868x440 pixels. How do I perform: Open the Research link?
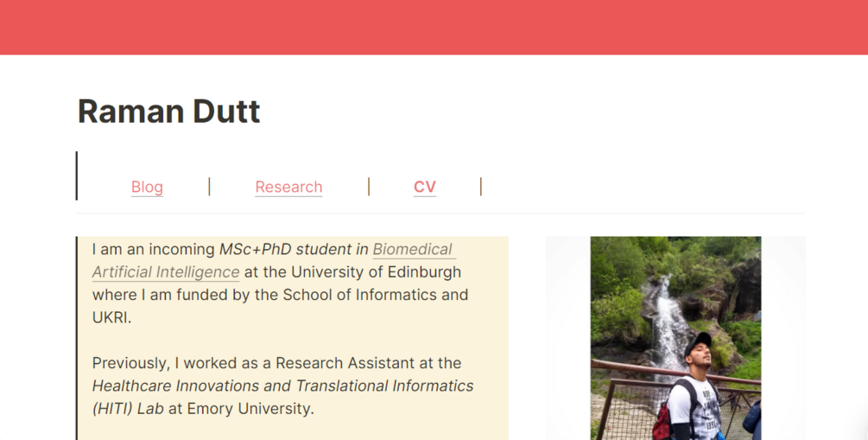tap(288, 187)
